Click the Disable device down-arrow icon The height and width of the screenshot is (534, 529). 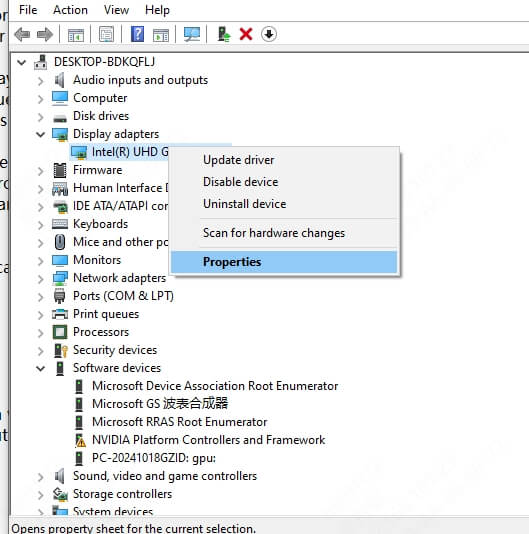(269, 34)
